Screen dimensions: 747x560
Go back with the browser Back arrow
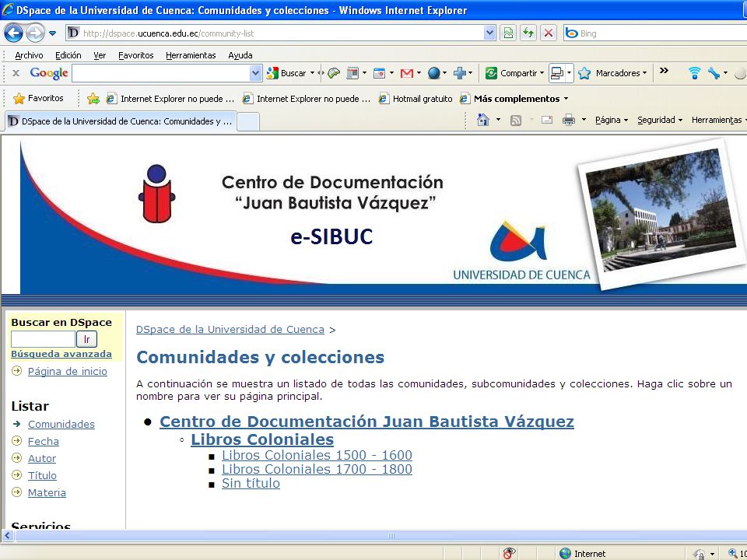pyautogui.click(x=13, y=33)
